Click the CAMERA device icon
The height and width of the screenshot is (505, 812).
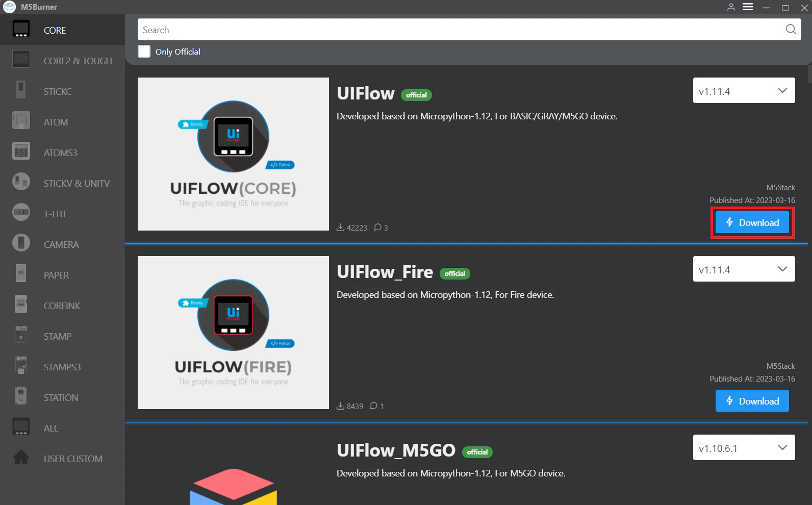click(21, 243)
